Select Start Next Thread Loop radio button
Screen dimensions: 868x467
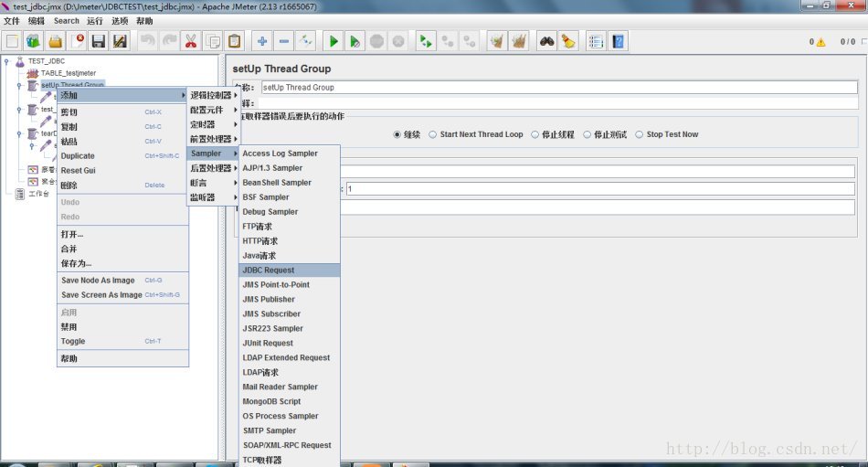click(432, 134)
